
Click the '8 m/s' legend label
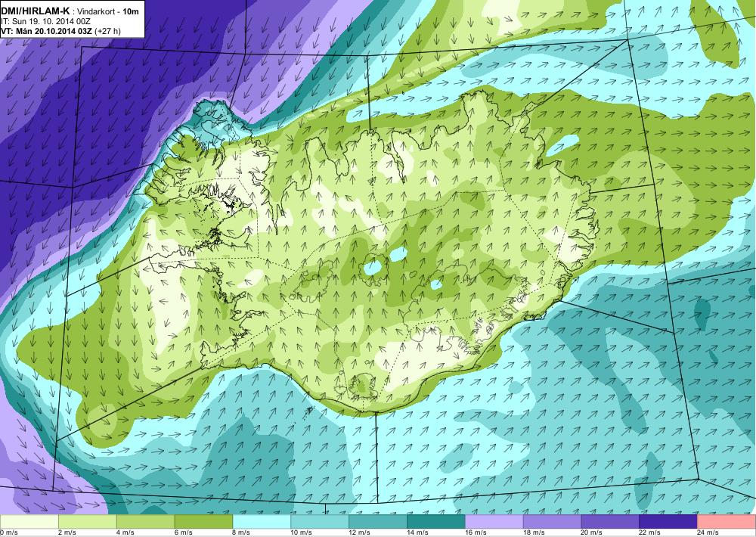click(242, 532)
